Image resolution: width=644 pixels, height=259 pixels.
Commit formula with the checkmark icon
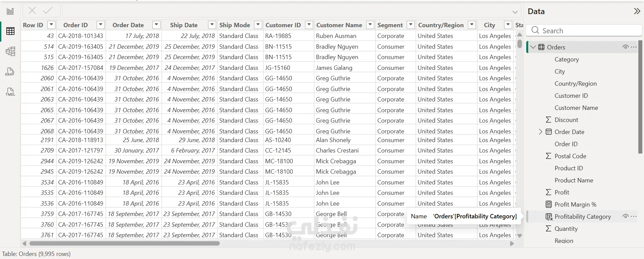[x=48, y=10]
